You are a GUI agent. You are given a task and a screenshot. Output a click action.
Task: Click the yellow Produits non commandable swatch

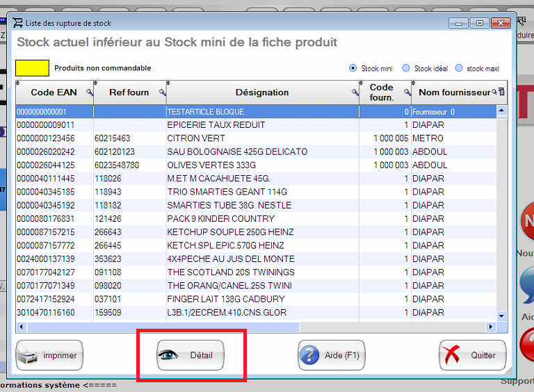point(33,68)
